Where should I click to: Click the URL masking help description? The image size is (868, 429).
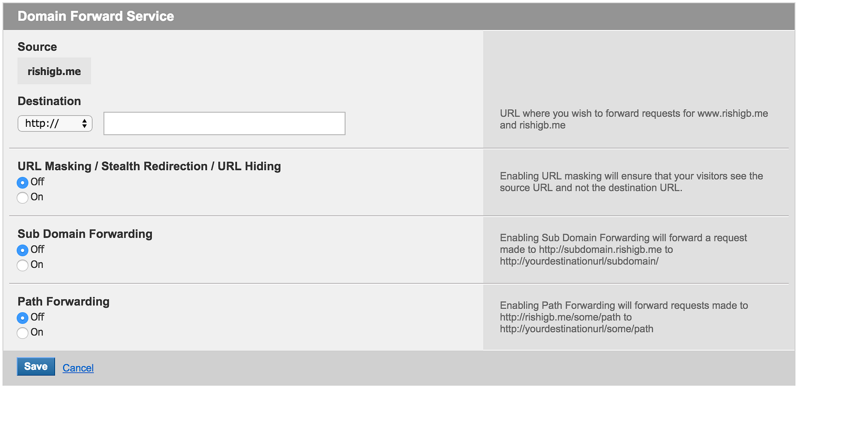[631, 182]
